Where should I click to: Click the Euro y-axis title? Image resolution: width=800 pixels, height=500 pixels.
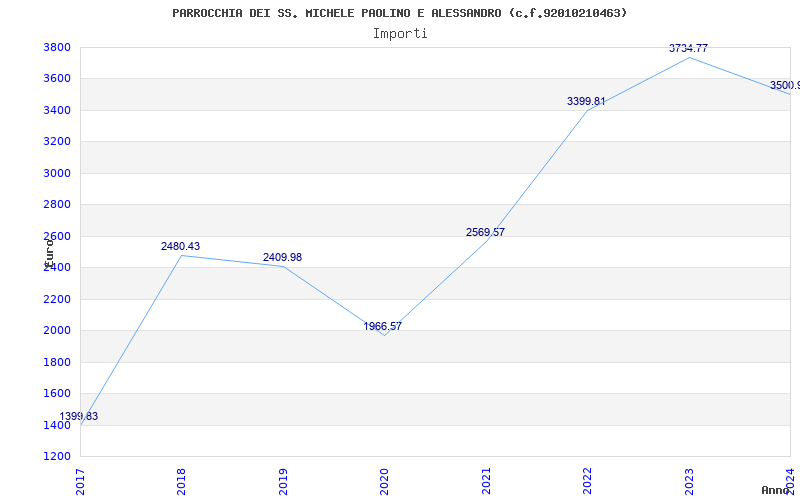coord(49,252)
